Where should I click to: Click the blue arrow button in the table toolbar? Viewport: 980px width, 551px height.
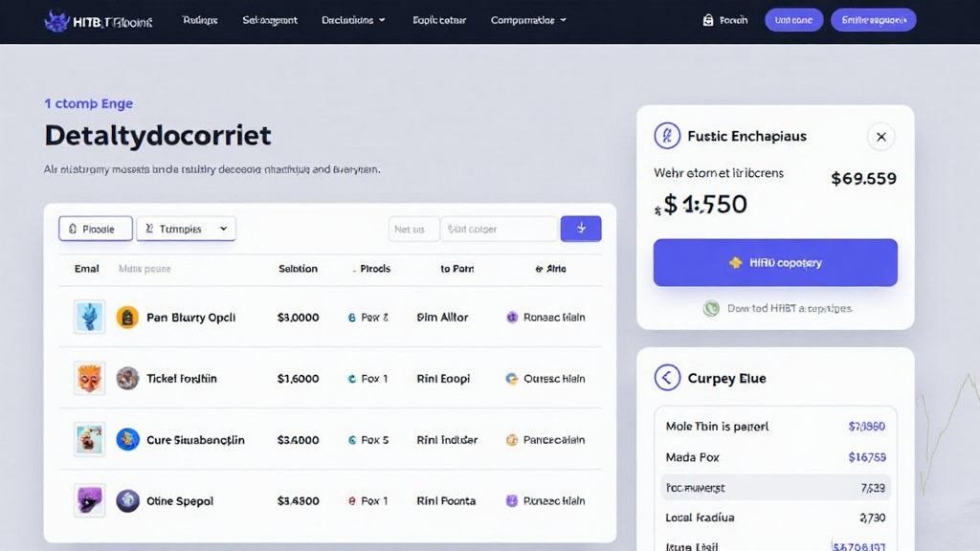(x=581, y=228)
